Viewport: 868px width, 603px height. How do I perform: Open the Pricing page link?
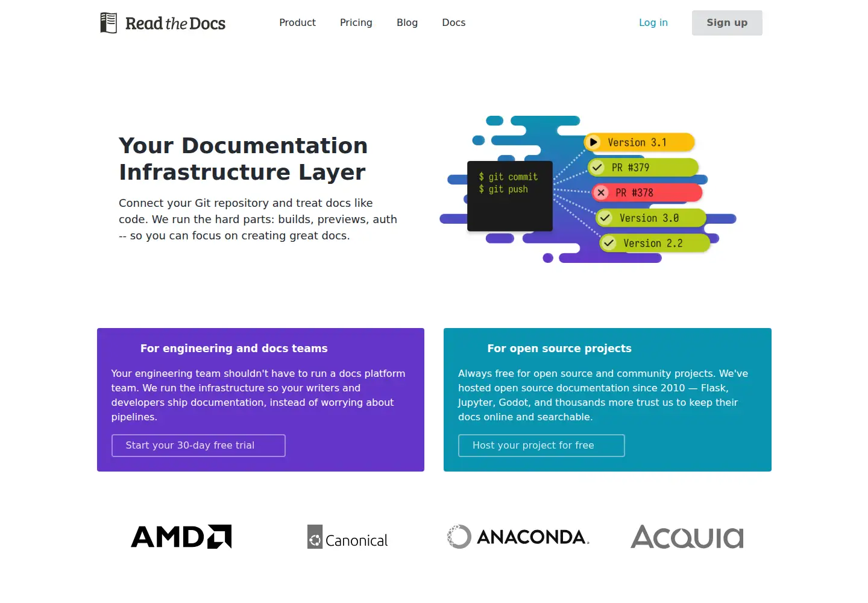click(356, 23)
